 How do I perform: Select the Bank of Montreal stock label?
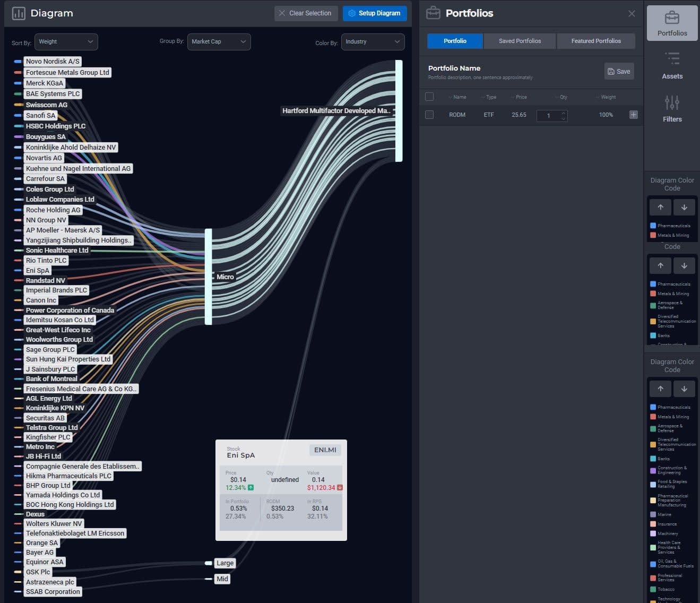click(x=51, y=378)
